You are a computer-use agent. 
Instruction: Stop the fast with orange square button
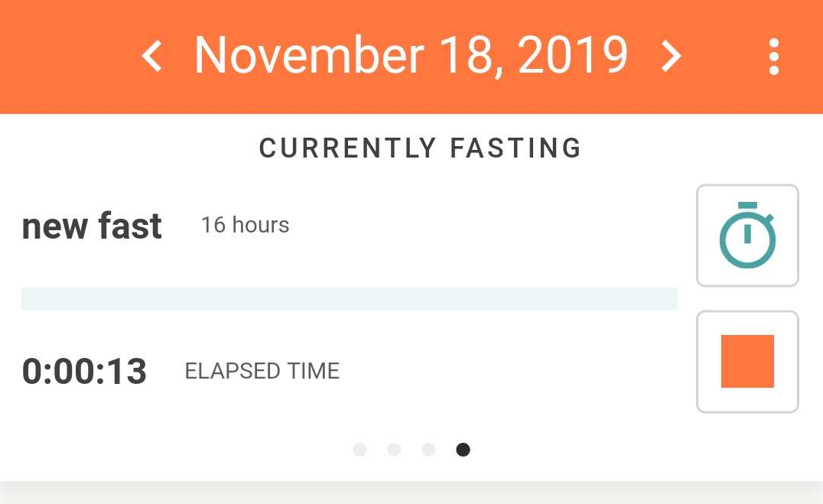coord(747,361)
